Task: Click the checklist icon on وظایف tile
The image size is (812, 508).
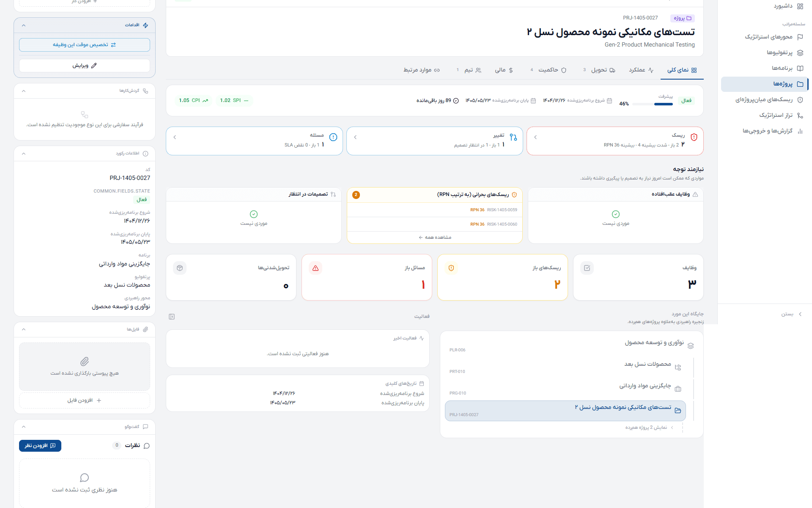Action: pos(587,268)
